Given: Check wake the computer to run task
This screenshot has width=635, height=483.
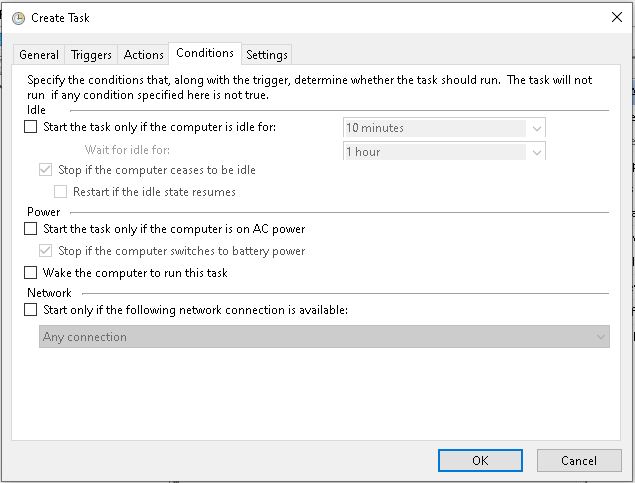Looking at the screenshot, I should click(x=30, y=272).
